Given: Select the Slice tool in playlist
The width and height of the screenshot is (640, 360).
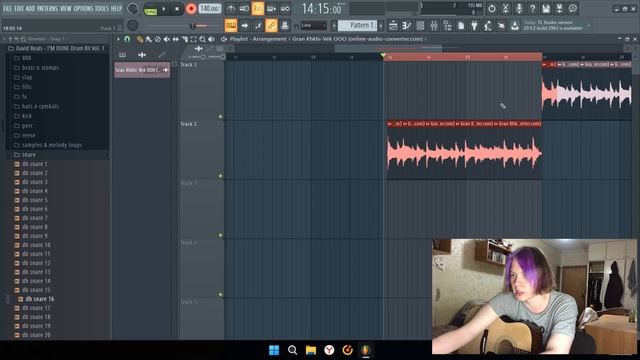Looking at the screenshot, I should point(184,39).
